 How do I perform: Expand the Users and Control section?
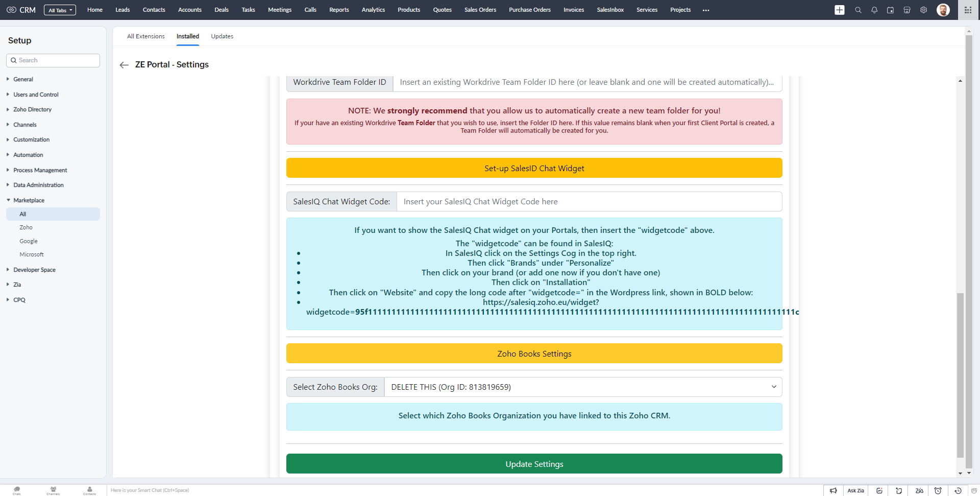(36, 95)
